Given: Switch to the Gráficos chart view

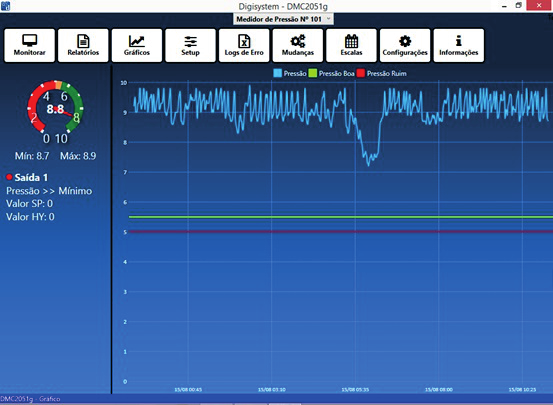Looking at the screenshot, I should pos(137,46).
